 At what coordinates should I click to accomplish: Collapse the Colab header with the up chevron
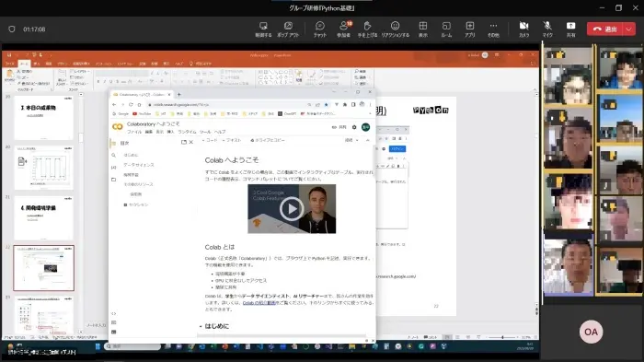pyautogui.click(x=368, y=140)
